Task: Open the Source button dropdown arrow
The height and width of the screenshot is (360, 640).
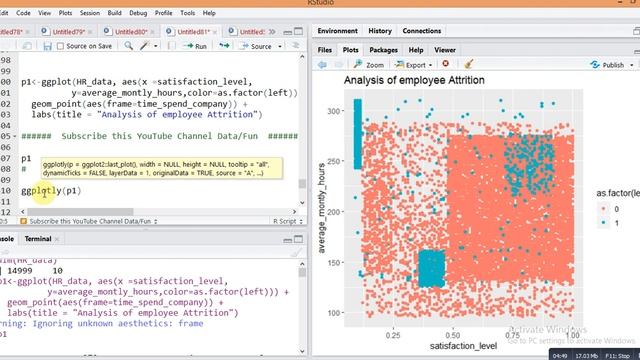Action: click(280, 47)
